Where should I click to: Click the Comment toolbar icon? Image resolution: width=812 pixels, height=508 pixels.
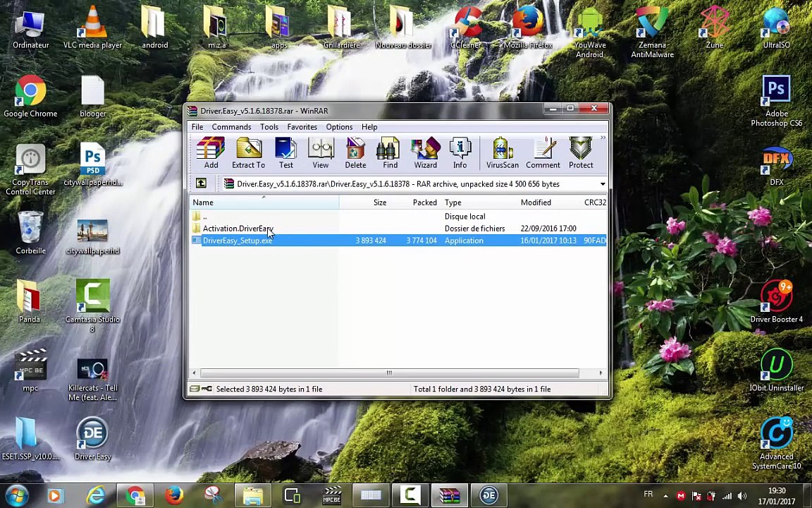pos(543,153)
